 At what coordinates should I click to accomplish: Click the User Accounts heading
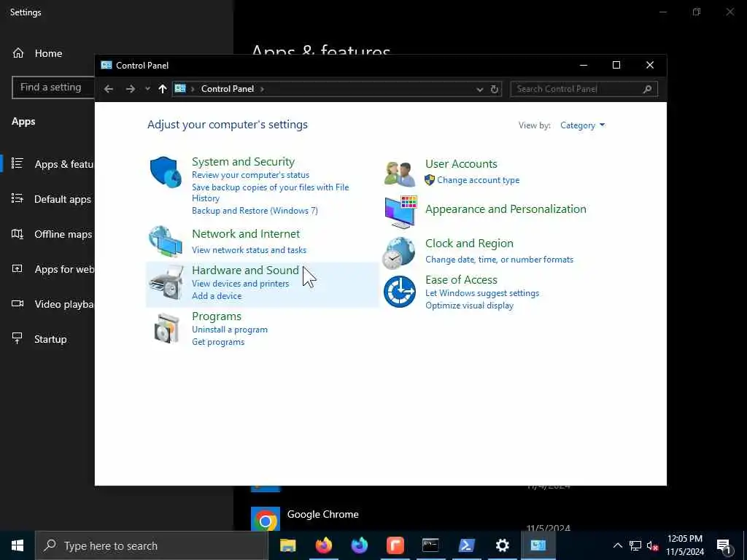(x=461, y=164)
